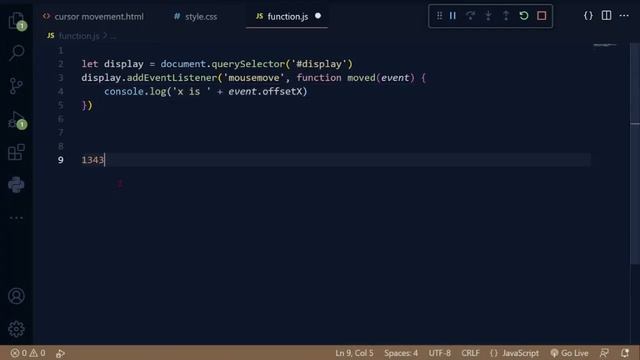Open the Source Control view

(x=16, y=86)
